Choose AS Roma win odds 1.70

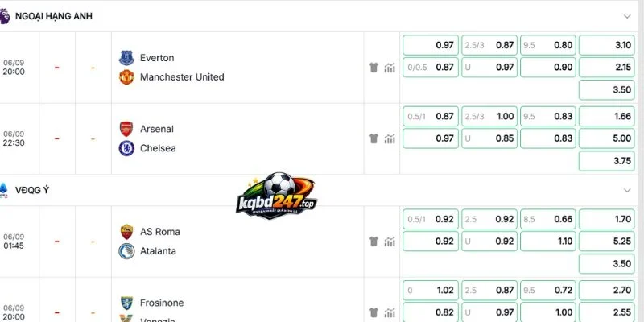point(607,219)
